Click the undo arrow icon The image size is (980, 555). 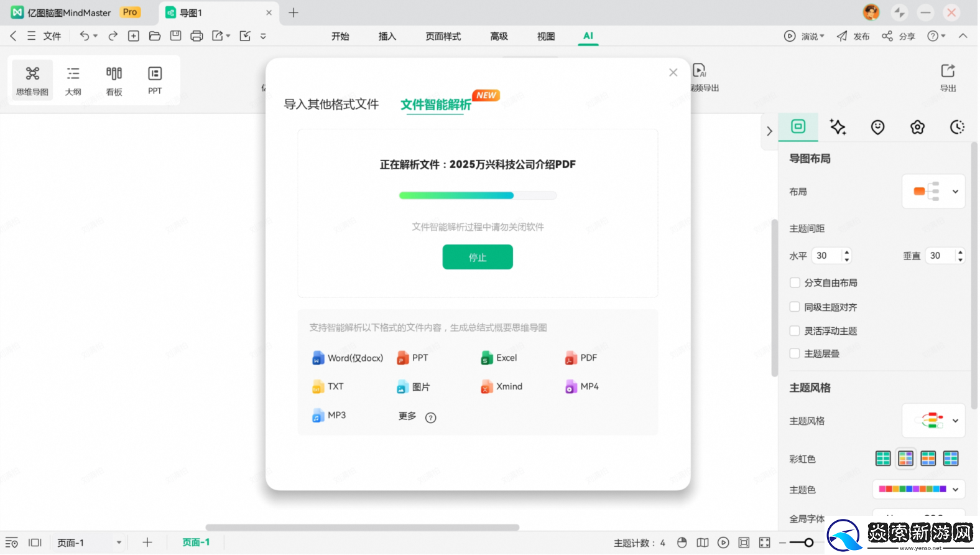click(x=84, y=36)
